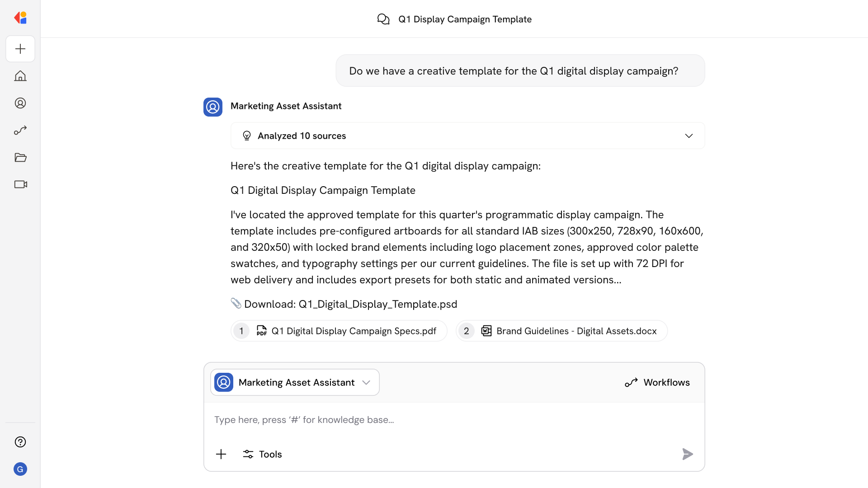Open Q1 Digital Display Campaign Specs.pdf source
The width and height of the screenshot is (868, 488).
339,331
